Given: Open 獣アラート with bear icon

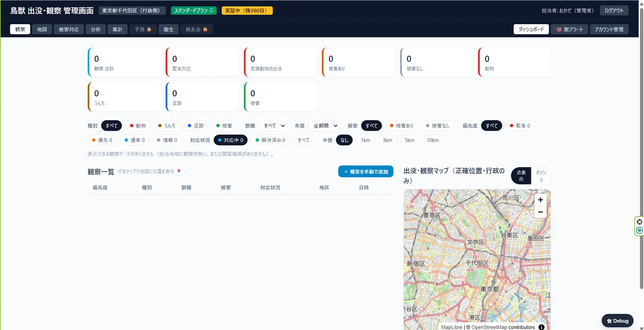Looking at the screenshot, I should click(570, 29).
